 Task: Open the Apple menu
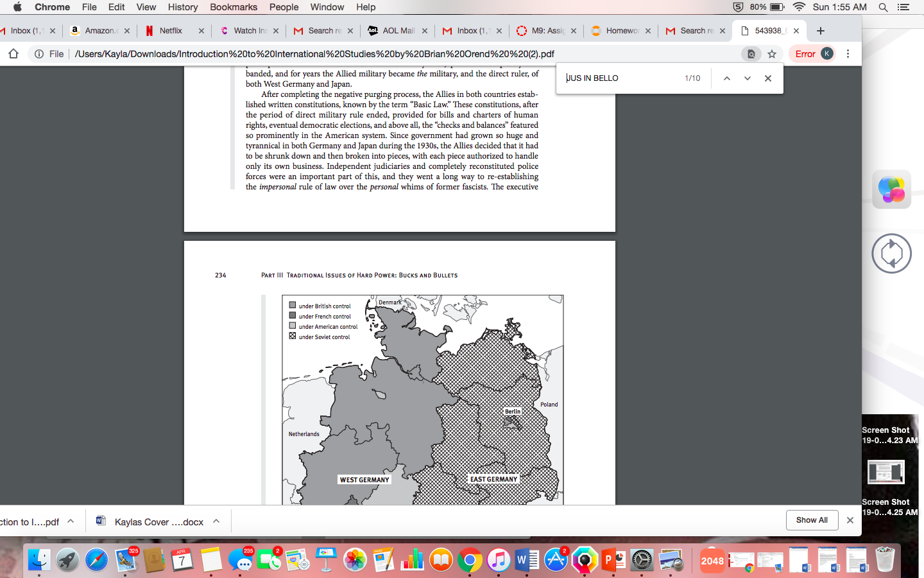(17, 7)
